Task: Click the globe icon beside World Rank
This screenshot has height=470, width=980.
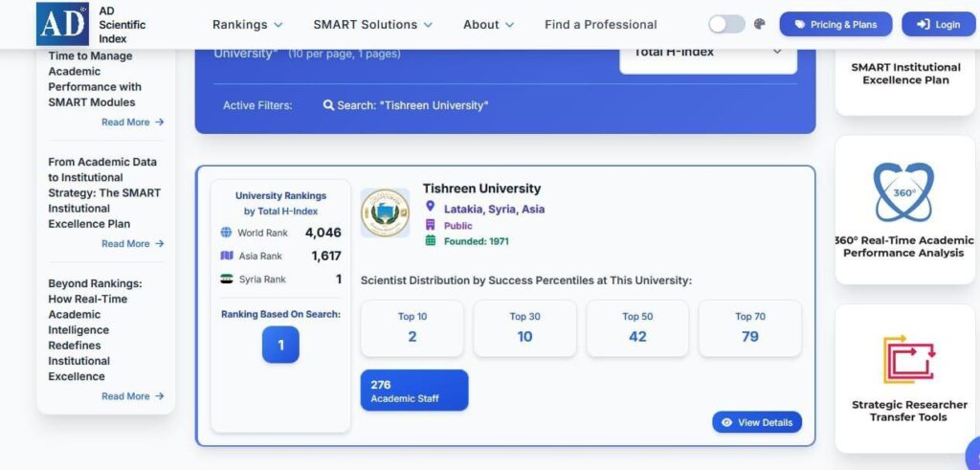Action: click(227, 233)
